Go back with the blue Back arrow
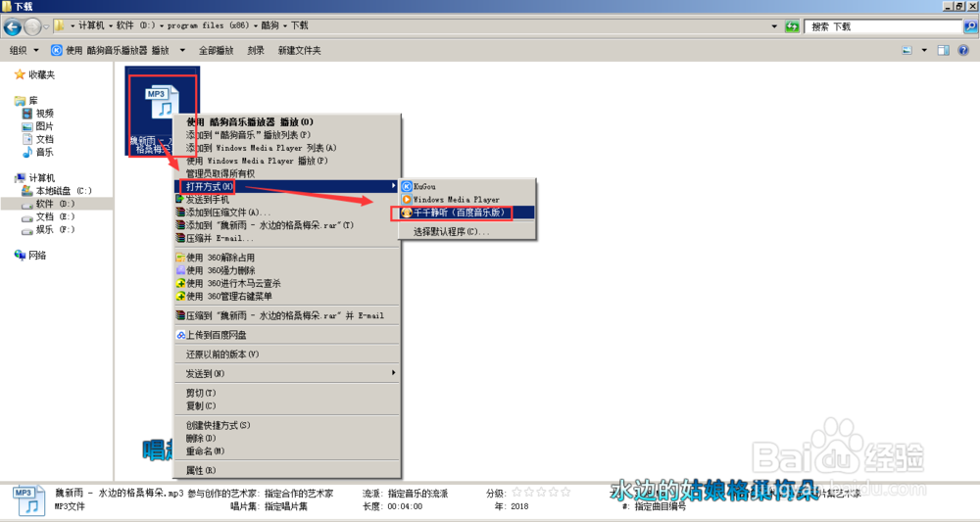The image size is (980, 522). click(x=12, y=26)
